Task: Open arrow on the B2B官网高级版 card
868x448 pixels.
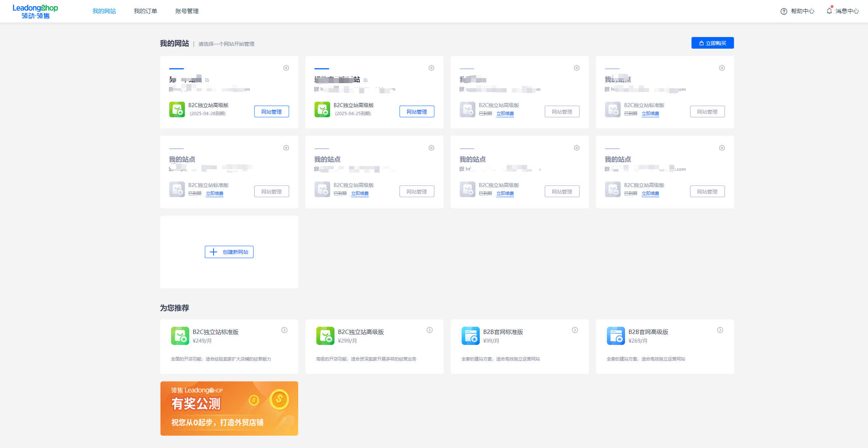Action: point(720,330)
